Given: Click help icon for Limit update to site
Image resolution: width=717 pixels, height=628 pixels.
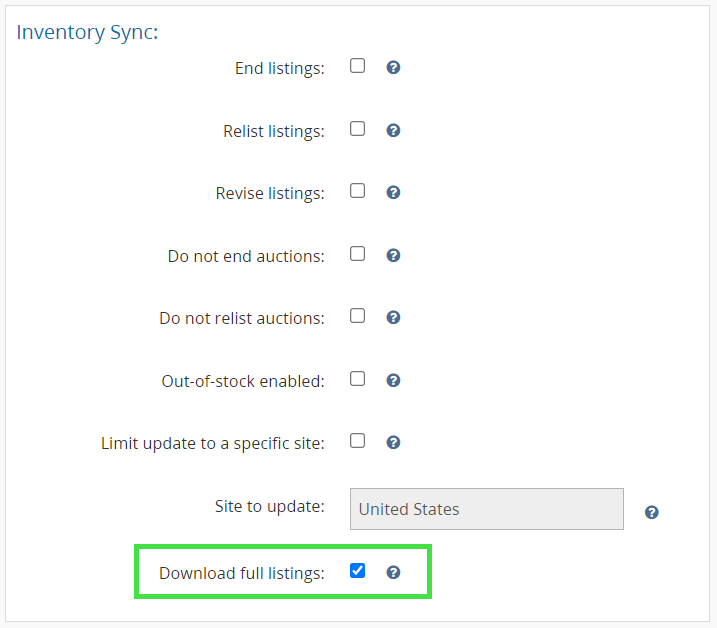Looking at the screenshot, I should click(x=393, y=442).
